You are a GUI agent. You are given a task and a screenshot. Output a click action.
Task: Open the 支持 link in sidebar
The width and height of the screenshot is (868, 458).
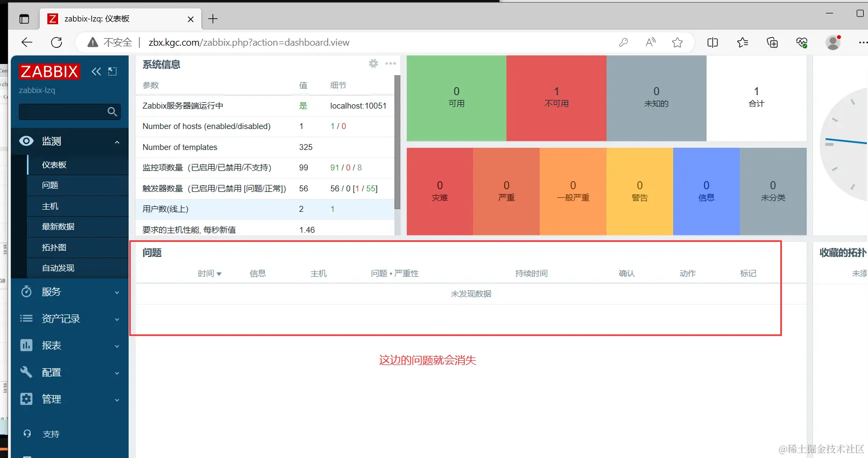(x=51, y=434)
